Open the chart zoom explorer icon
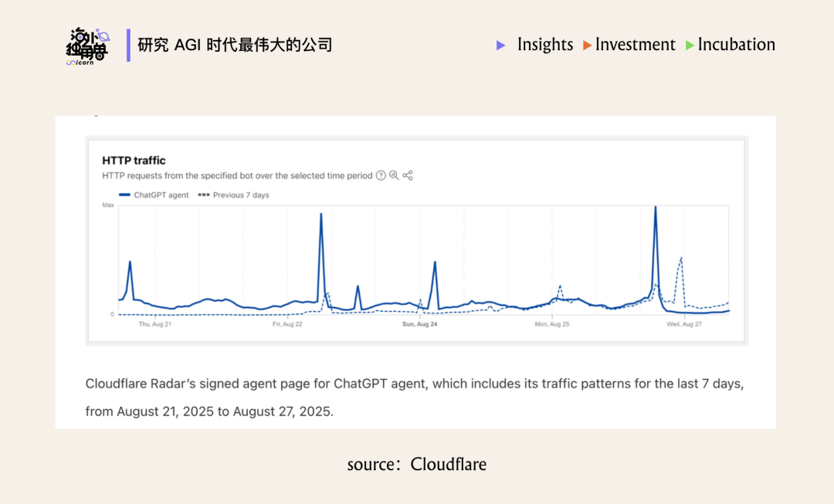The width and height of the screenshot is (834, 504). (x=394, y=176)
